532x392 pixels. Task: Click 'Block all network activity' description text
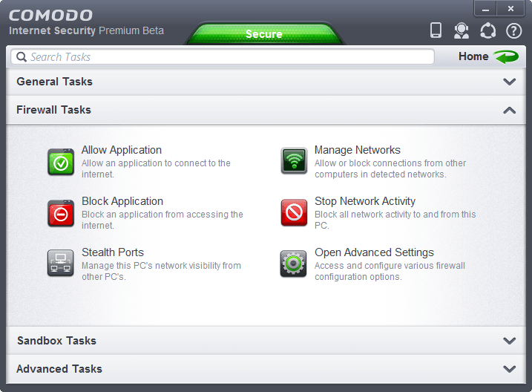tap(395, 220)
